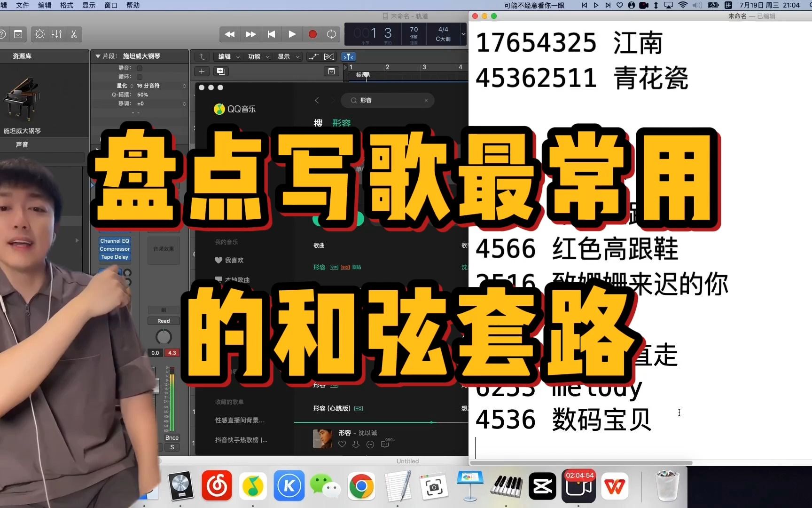Image resolution: width=812 pixels, height=508 pixels.
Task: Clear the QQ音乐 search with the x
Action: tap(426, 100)
